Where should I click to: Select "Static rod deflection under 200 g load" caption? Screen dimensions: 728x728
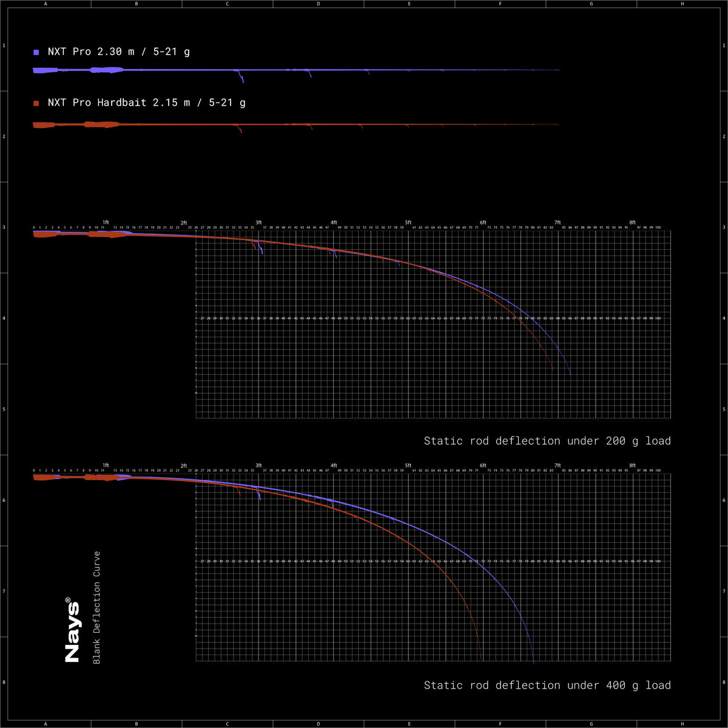[x=547, y=440]
